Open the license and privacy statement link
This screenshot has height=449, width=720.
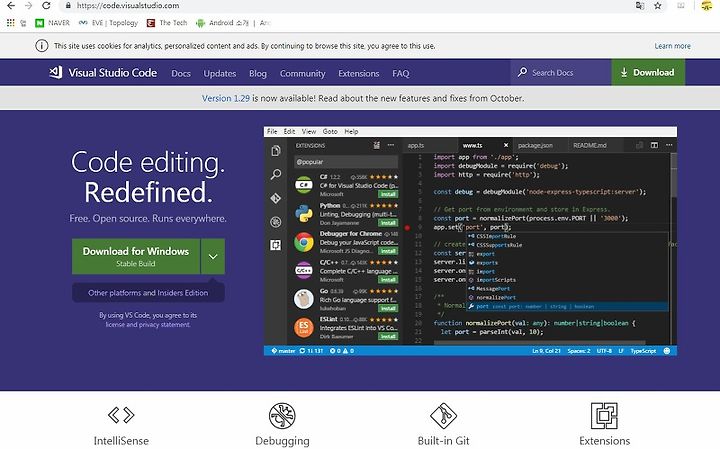coord(148,325)
